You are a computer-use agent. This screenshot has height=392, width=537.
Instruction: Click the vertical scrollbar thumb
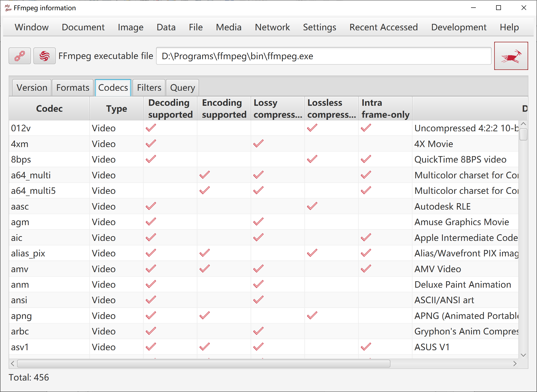[523, 134]
